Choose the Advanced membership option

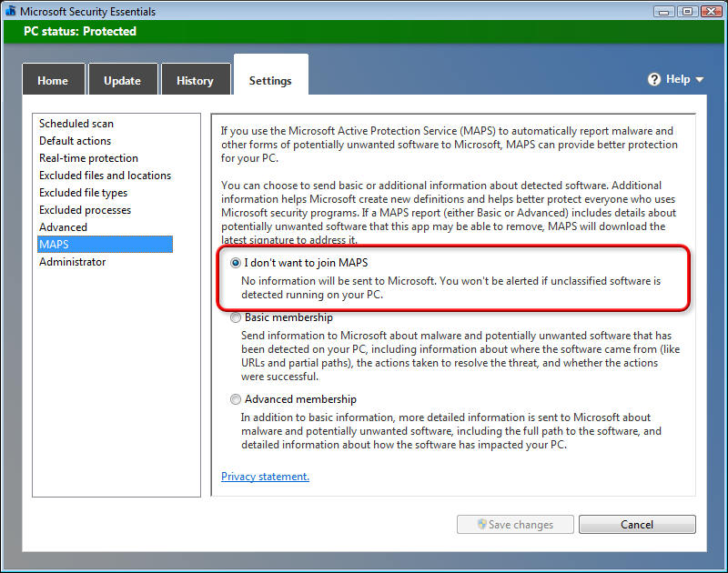click(237, 399)
